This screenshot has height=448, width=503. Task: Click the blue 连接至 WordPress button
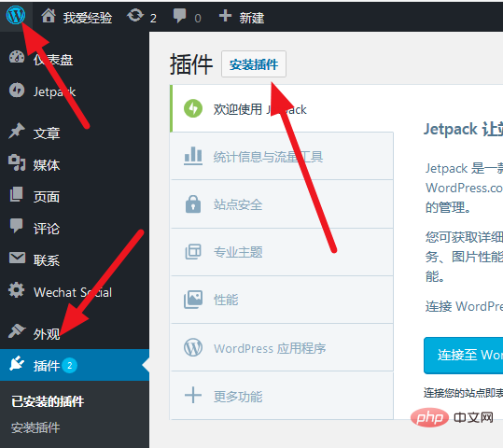(463, 356)
